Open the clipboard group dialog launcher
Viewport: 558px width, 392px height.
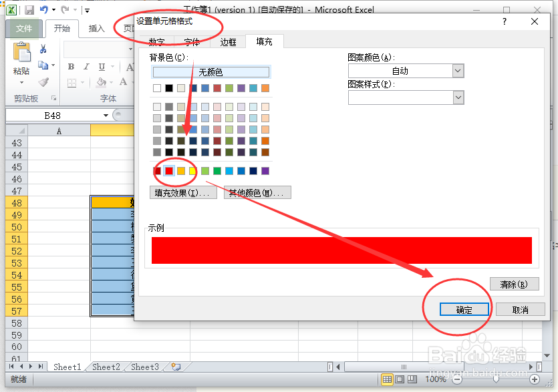(53, 97)
